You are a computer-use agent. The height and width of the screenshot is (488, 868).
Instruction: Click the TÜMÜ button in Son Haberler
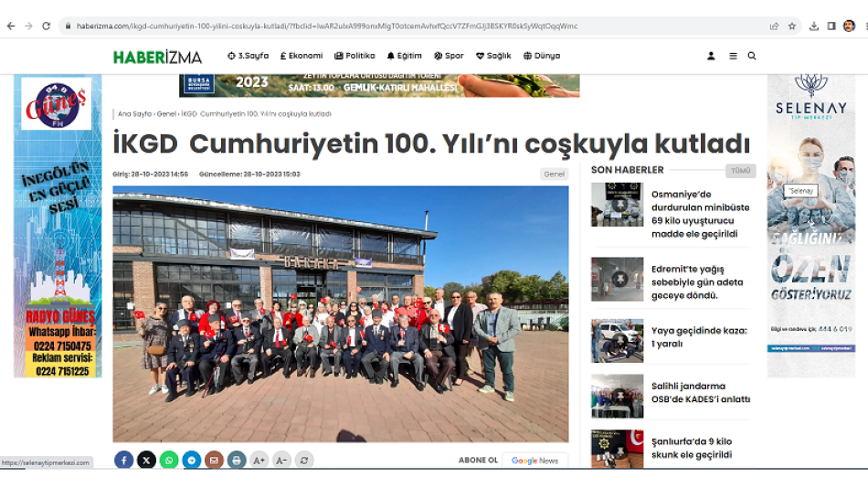741,171
